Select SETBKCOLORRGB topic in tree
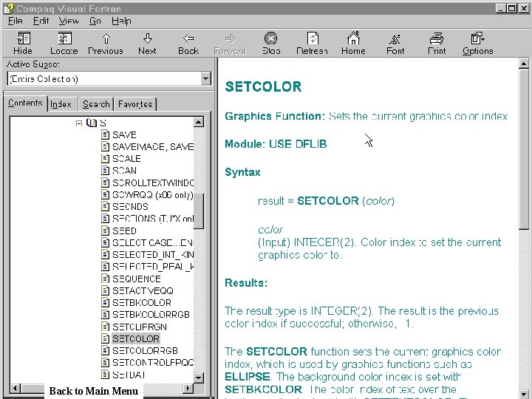532x399 pixels. [151, 315]
